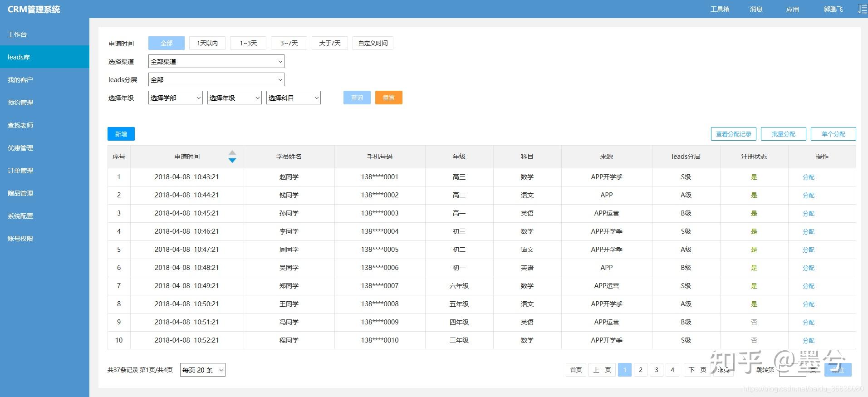Click 分配 for 周同学 row
The height and width of the screenshot is (397, 868).
click(x=809, y=250)
